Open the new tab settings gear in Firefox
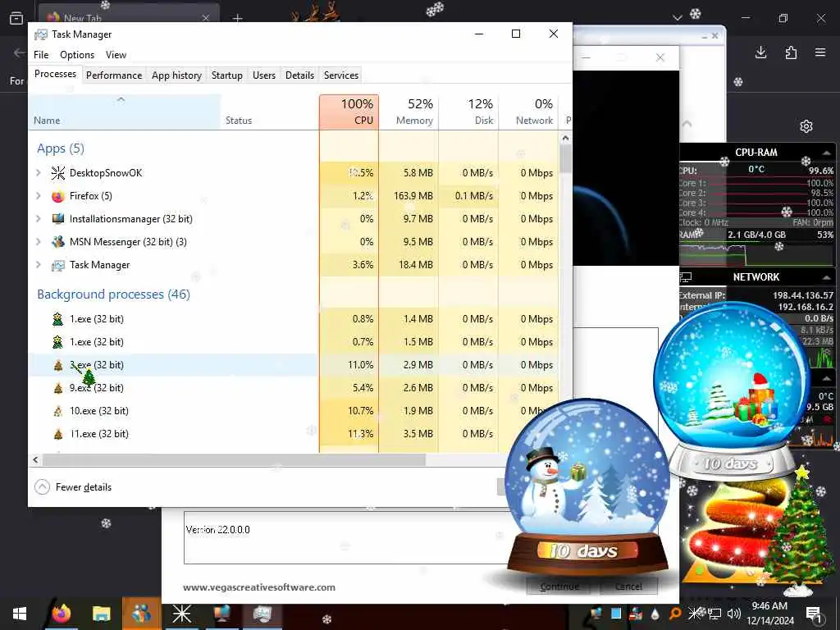 (806, 126)
